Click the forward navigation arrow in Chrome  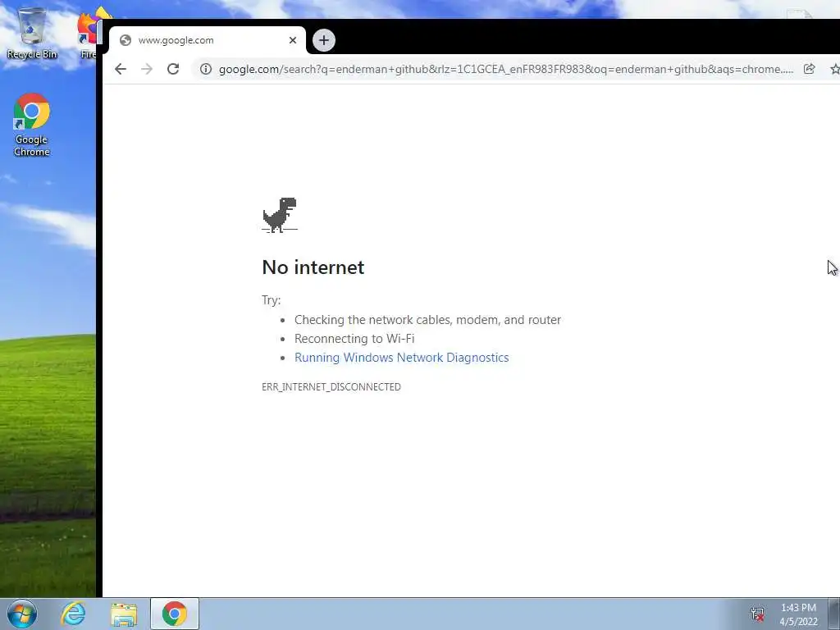(147, 69)
